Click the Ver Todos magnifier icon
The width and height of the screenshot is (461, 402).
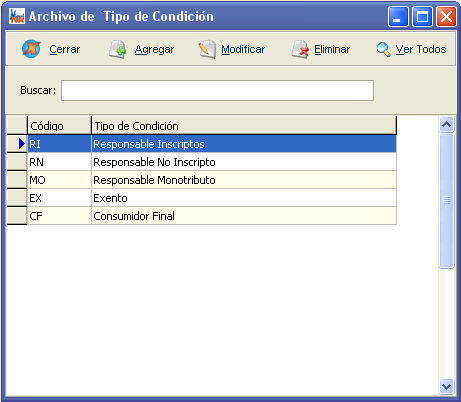[384, 49]
